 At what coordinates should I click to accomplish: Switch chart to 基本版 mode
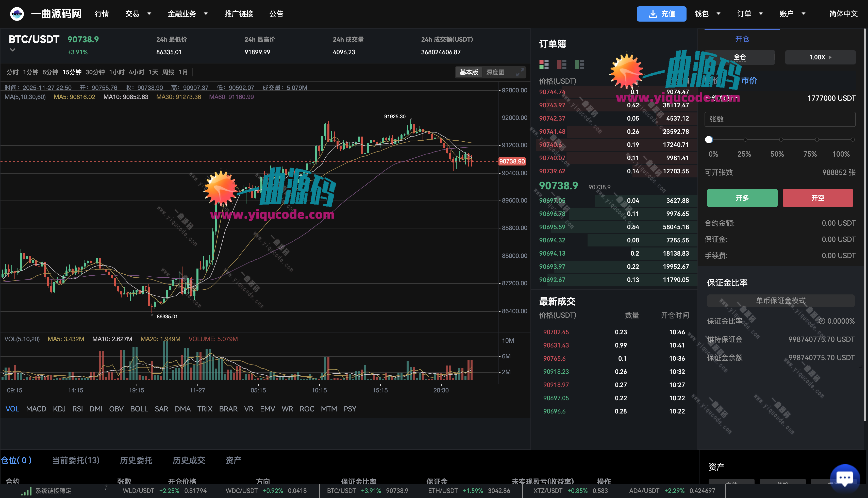[469, 72]
